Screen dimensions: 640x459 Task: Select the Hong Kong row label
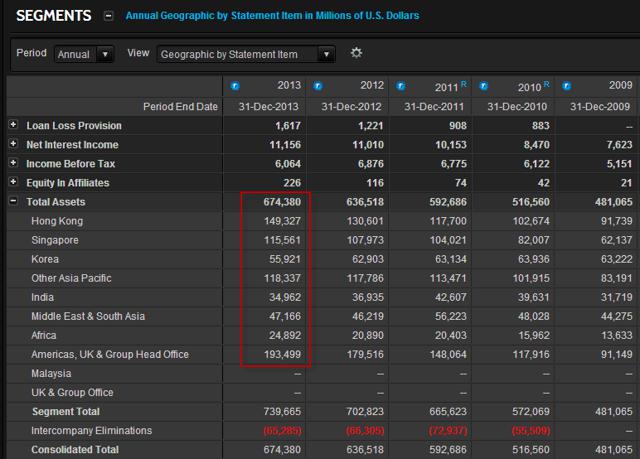click(x=57, y=221)
